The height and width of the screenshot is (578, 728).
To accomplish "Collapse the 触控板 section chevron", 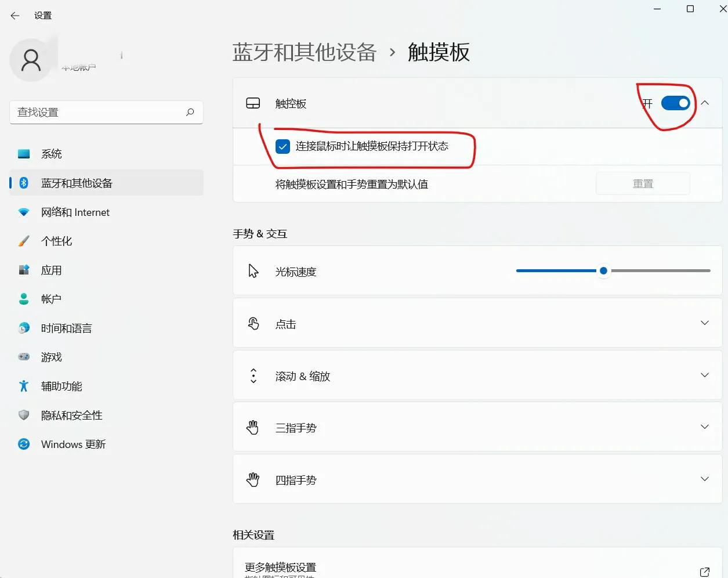I will point(704,103).
